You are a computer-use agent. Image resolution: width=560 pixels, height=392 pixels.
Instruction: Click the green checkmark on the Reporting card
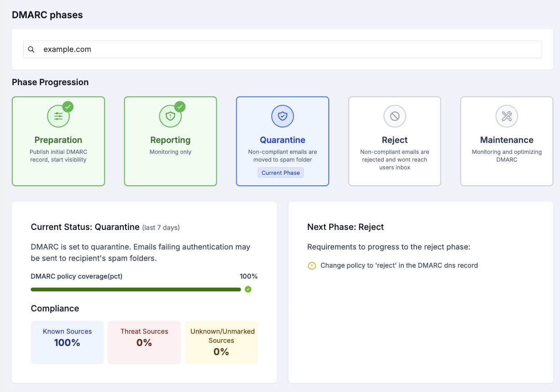point(180,106)
